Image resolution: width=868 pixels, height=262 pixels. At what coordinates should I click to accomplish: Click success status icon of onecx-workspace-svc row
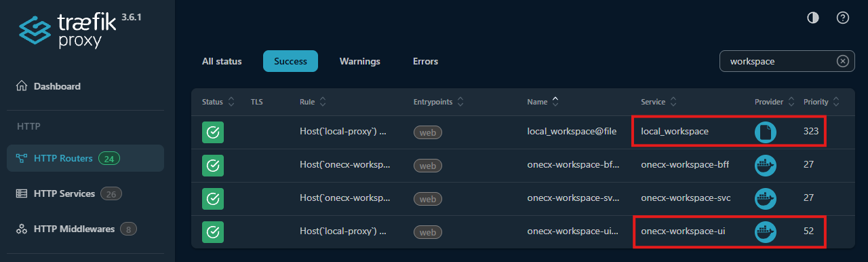coord(213,199)
